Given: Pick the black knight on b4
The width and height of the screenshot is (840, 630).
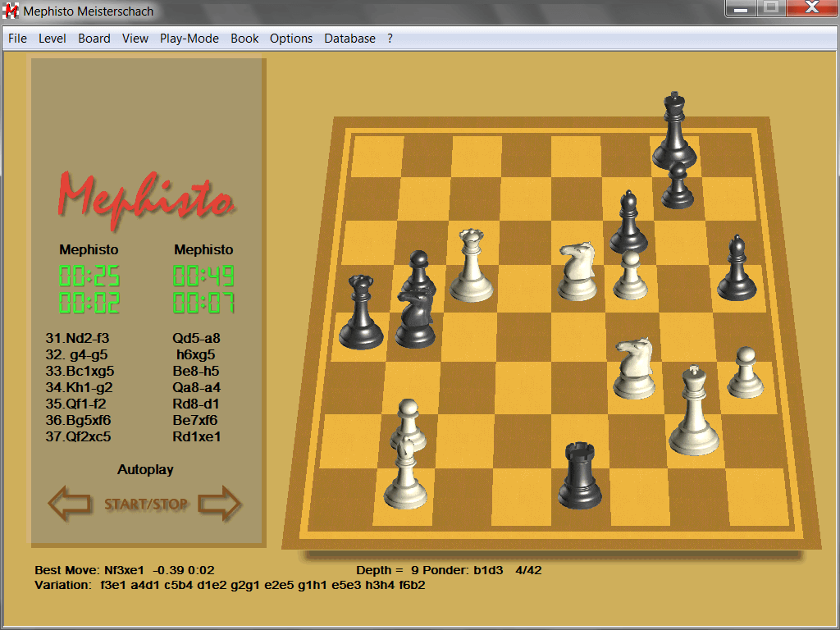Looking at the screenshot, I should pyautogui.click(x=415, y=317).
